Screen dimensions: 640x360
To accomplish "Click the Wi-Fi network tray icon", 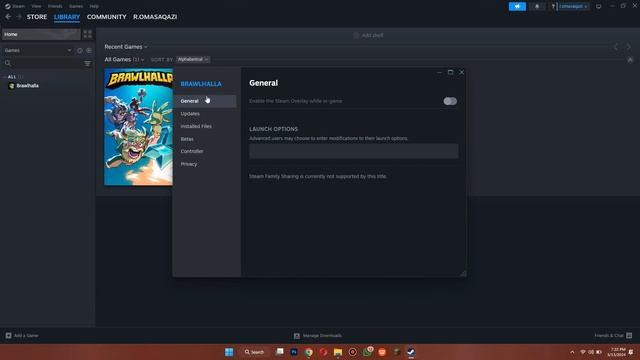I will (x=583, y=352).
